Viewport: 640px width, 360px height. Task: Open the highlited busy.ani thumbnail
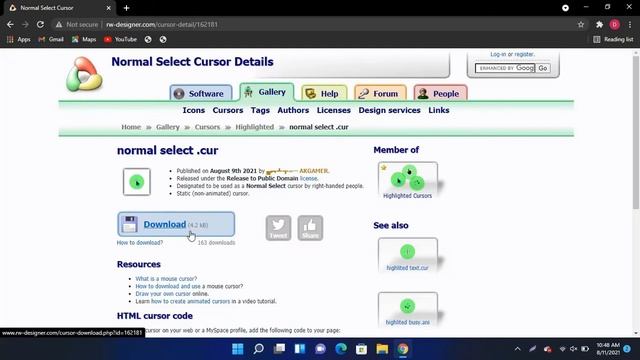pyautogui.click(x=408, y=309)
